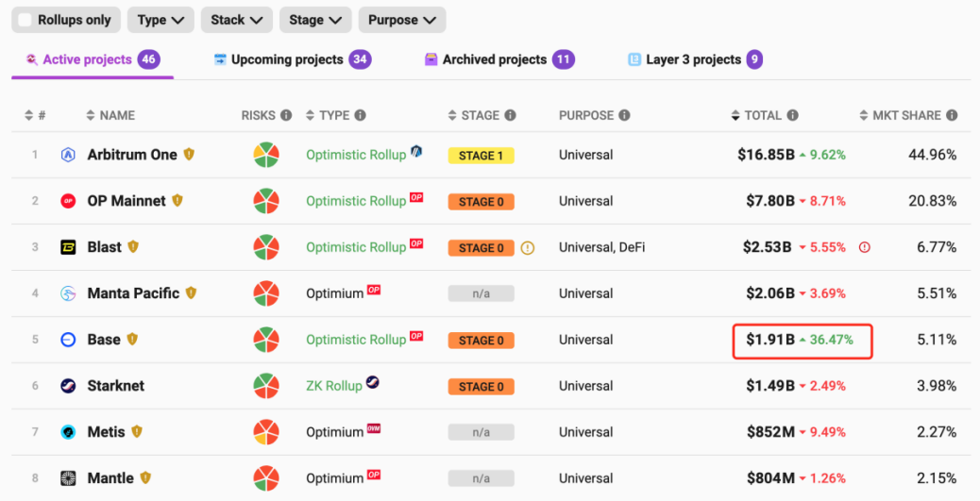
Task: Open the Manta Pacific project link
Action: [x=133, y=293]
